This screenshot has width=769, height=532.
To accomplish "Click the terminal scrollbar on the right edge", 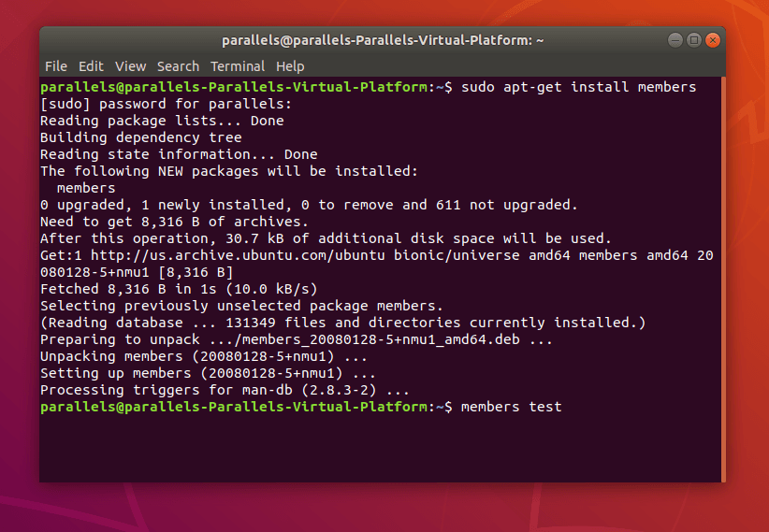I will point(723,279).
